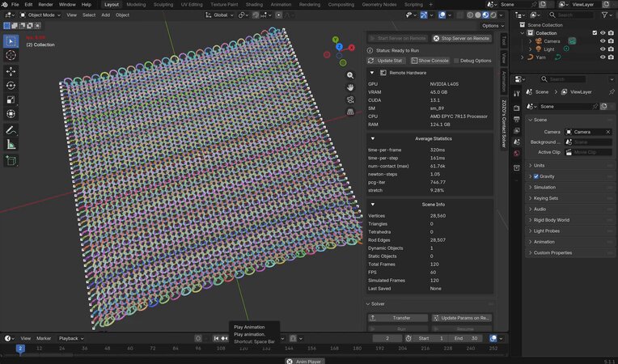Viewport: 618px width, 364px height.
Task: Enable the Debug Options checkbox
Action: point(456,61)
